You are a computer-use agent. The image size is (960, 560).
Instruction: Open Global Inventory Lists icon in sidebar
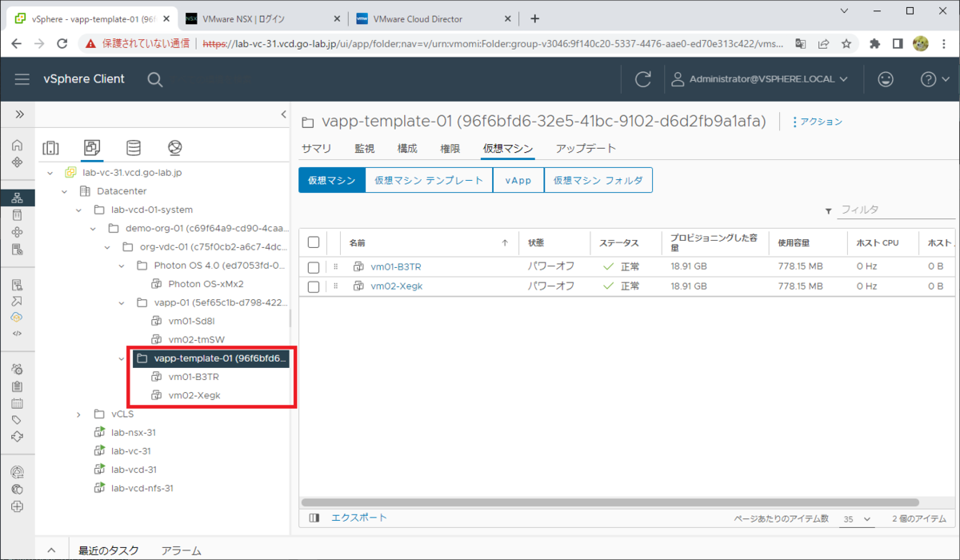[17, 250]
